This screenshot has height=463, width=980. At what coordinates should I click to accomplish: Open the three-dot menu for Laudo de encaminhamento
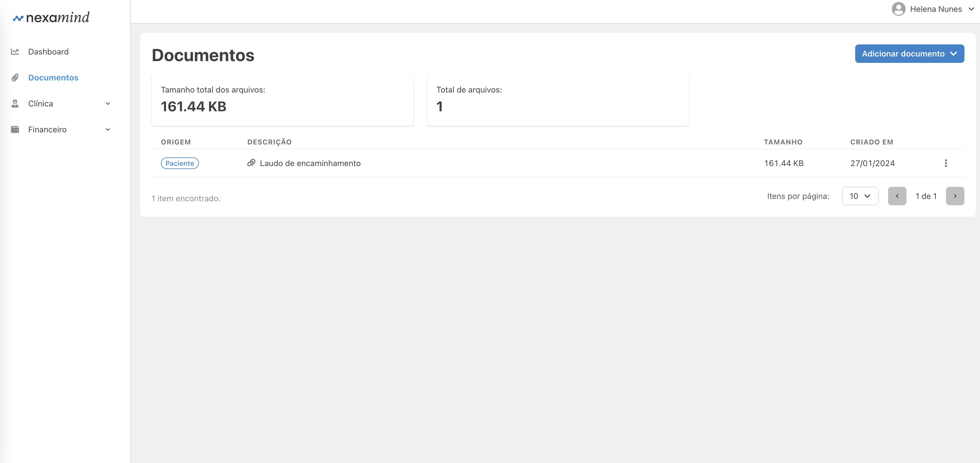pos(946,163)
